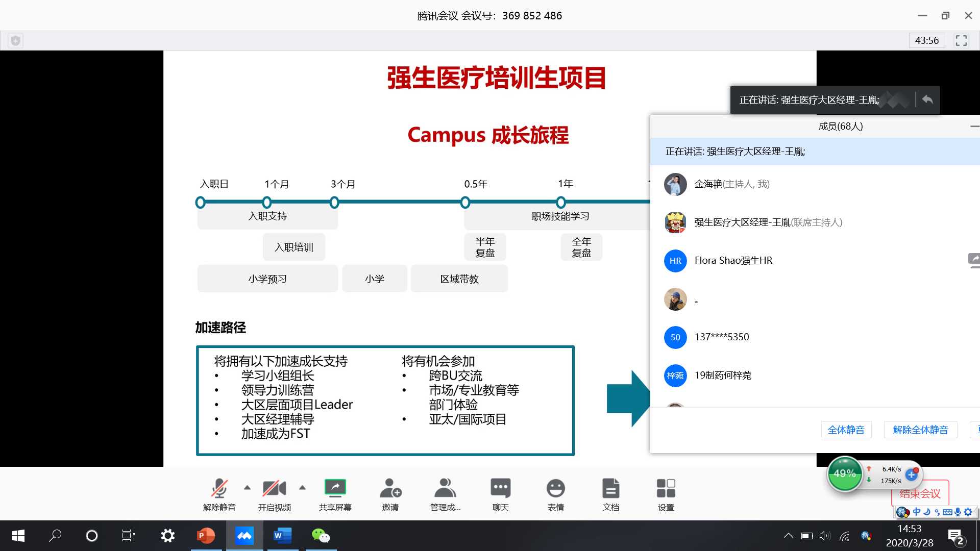Unmute the microphone
Screen dimensions: 980x551
coord(219,489)
